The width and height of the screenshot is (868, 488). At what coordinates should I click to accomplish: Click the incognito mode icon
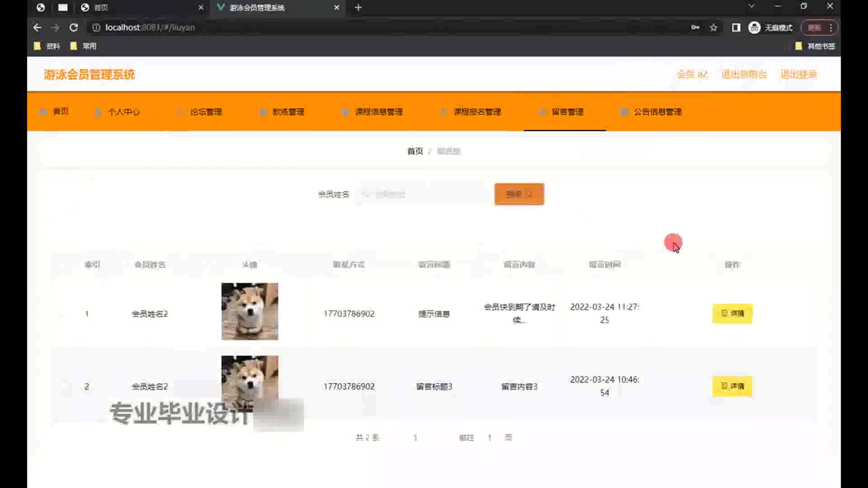click(x=755, y=28)
